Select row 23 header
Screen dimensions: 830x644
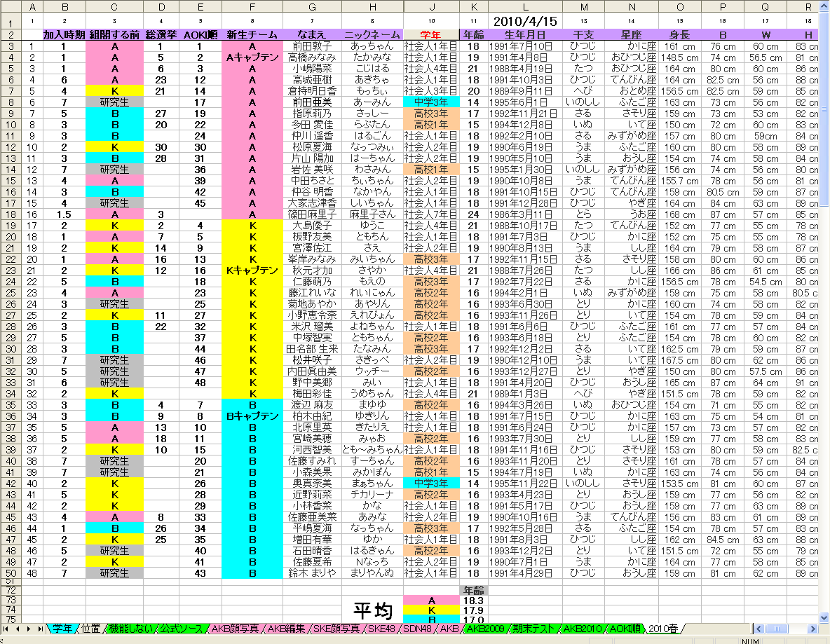tap(11, 270)
